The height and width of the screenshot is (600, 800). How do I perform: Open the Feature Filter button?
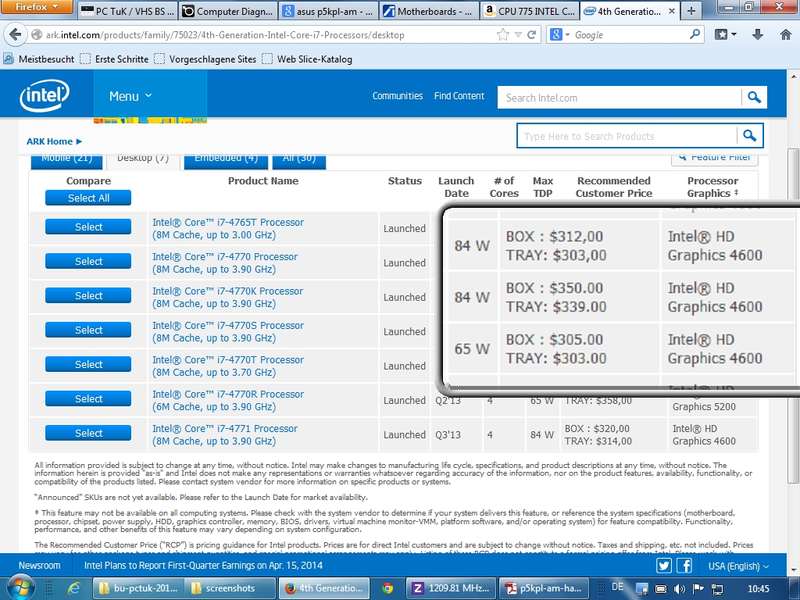714,158
